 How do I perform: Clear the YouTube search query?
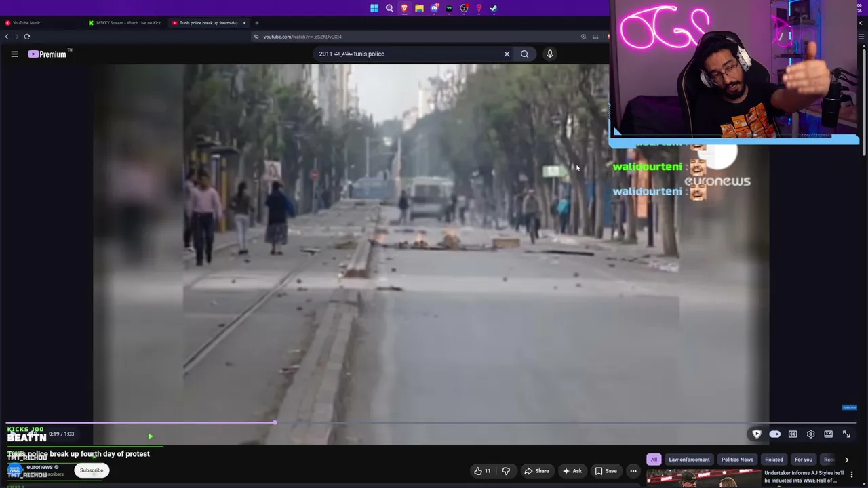pos(507,54)
